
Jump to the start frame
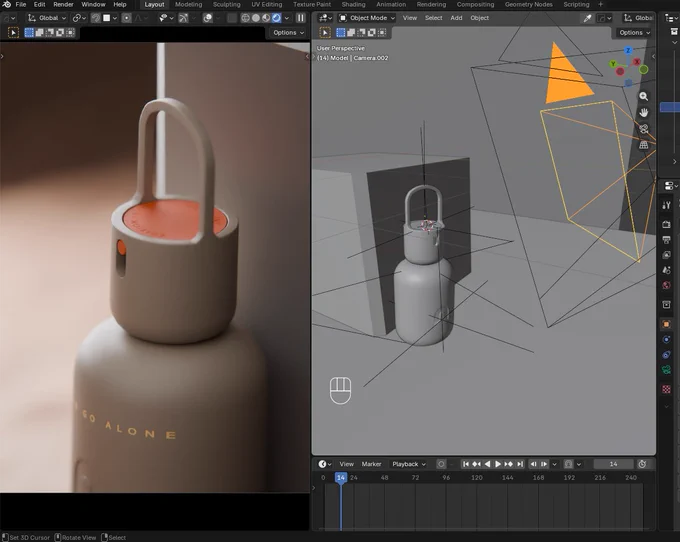click(x=465, y=464)
